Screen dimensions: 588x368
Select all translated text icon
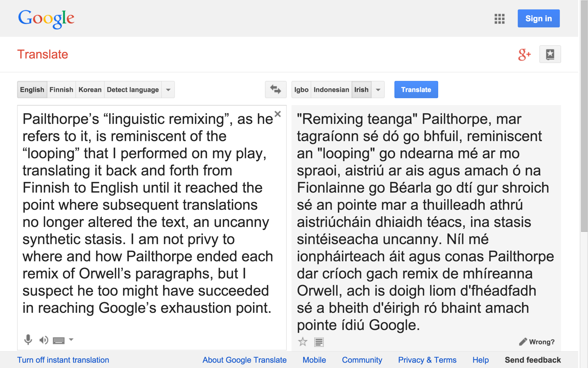point(319,342)
